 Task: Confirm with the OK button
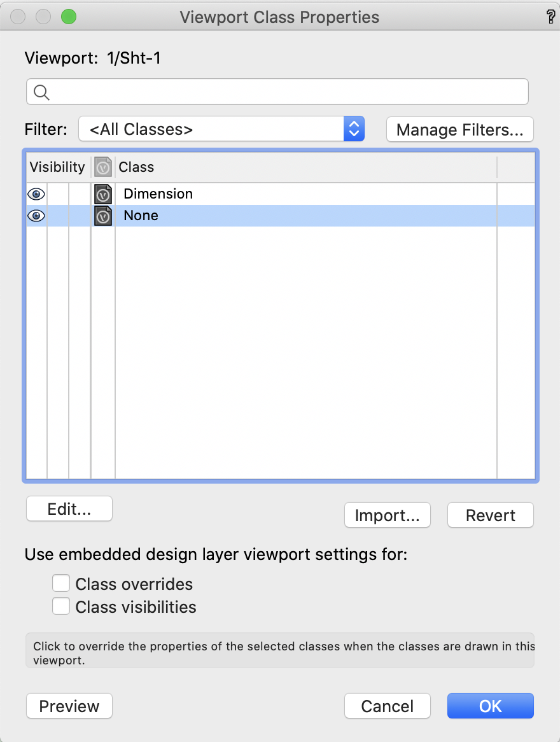tap(490, 706)
